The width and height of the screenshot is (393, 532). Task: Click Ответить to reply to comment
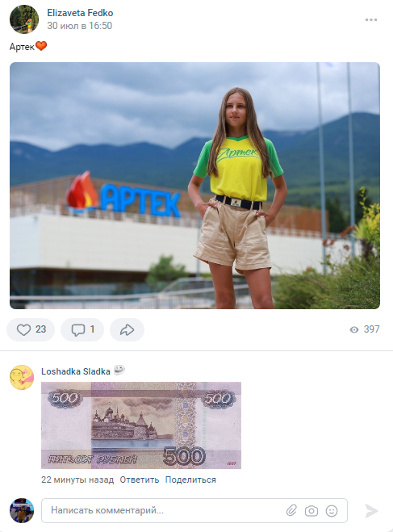point(140,480)
